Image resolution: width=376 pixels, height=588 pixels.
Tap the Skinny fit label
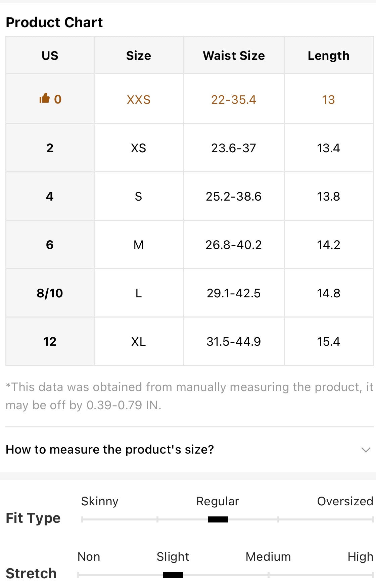click(100, 501)
